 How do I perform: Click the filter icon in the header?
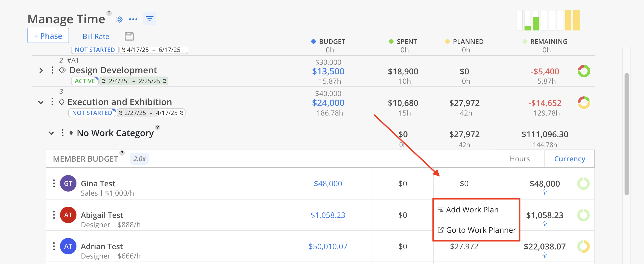[149, 19]
